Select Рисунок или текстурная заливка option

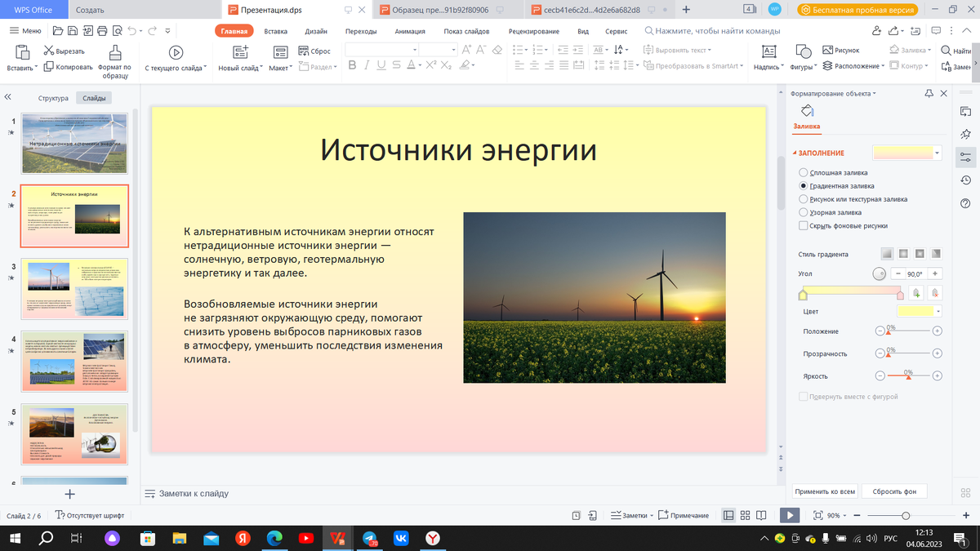pos(804,199)
